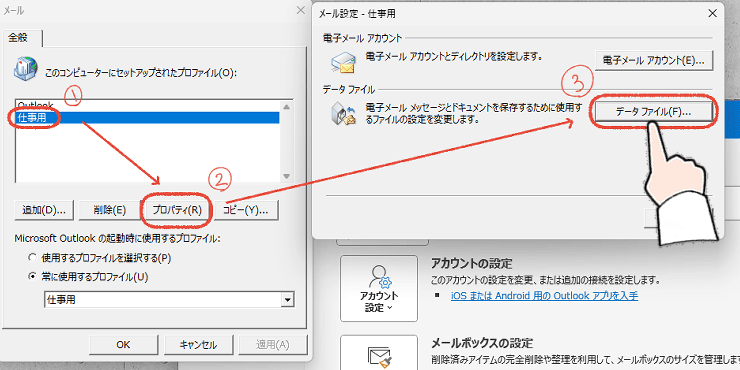Click the メールボックスの設定 heading in Outlook
Viewport: 740px width, 370px height.
click(x=482, y=343)
